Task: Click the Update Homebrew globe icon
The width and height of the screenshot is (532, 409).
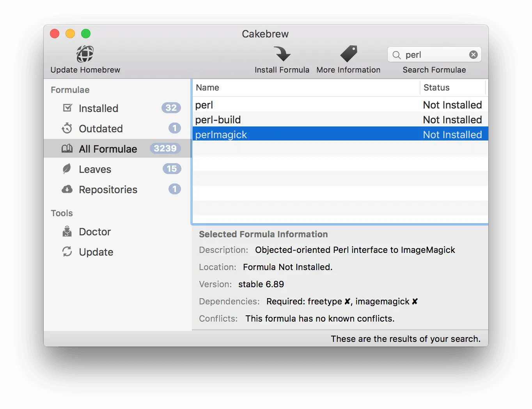Action: [85, 54]
